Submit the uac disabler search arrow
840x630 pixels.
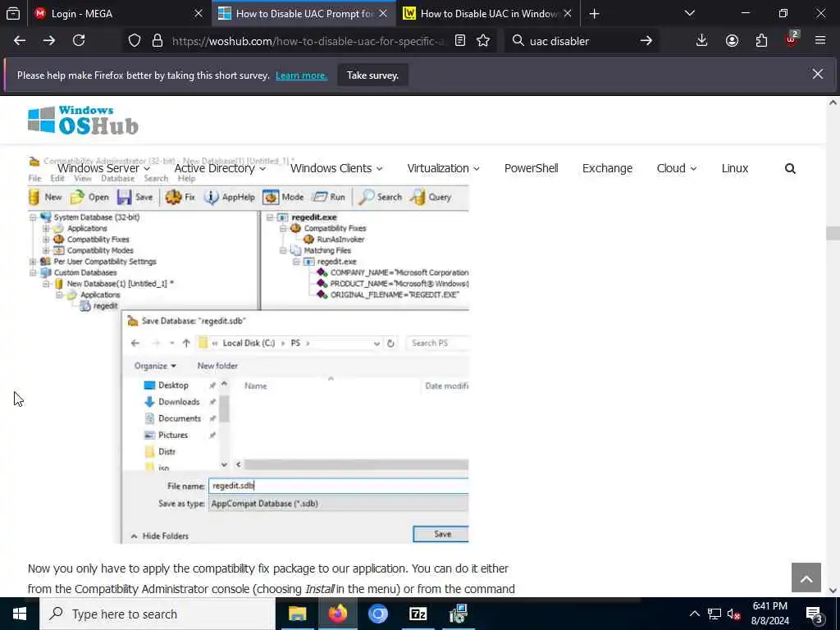coord(646,41)
